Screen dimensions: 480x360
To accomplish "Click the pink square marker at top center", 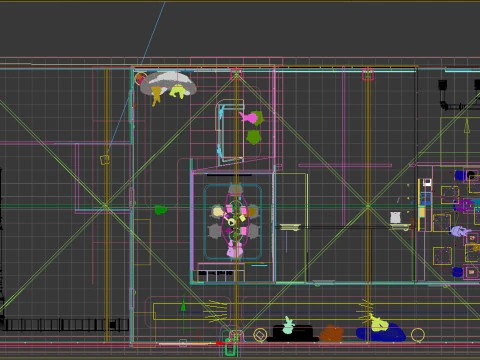I will (x=236, y=74).
